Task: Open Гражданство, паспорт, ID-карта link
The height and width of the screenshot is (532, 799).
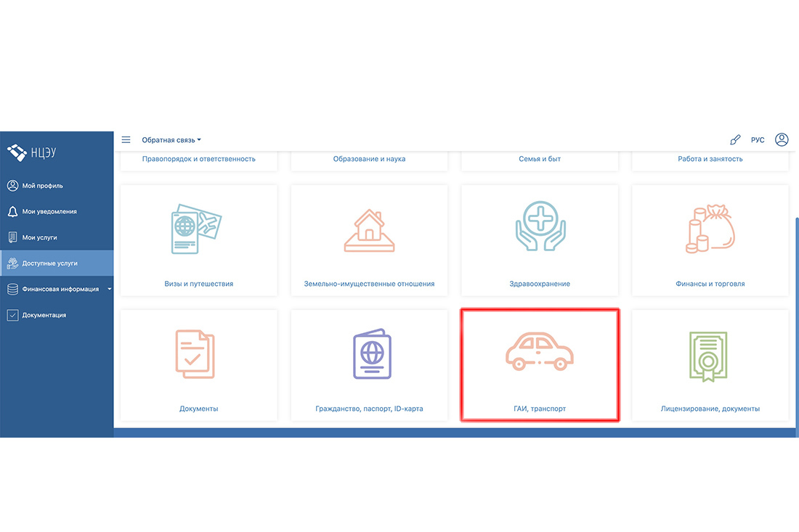Action: [x=370, y=409]
